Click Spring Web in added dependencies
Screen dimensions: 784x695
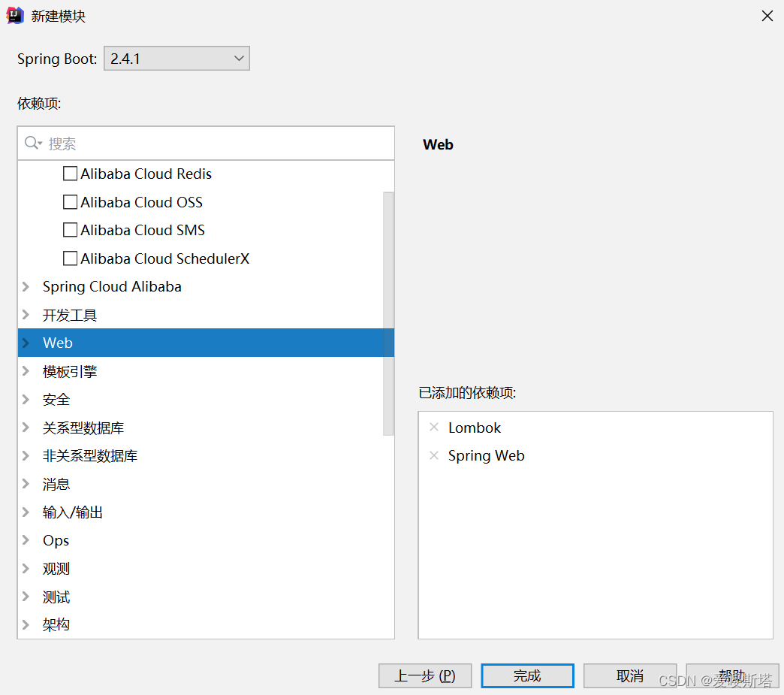coord(487,456)
